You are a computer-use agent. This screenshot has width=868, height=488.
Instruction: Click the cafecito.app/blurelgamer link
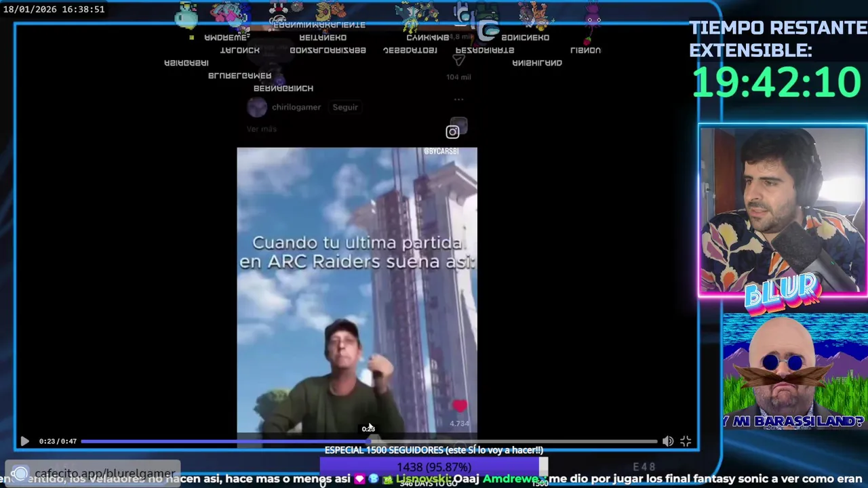click(x=105, y=473)
